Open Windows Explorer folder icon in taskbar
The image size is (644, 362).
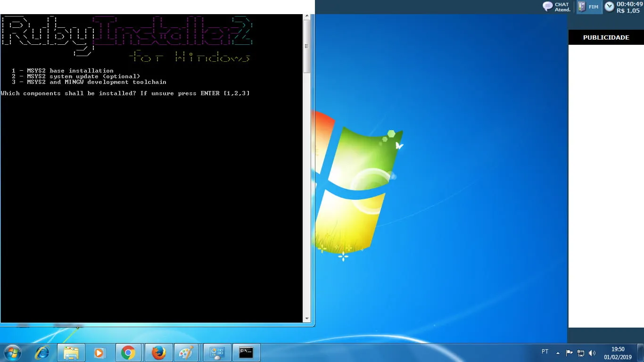click(x=71, y=353)
